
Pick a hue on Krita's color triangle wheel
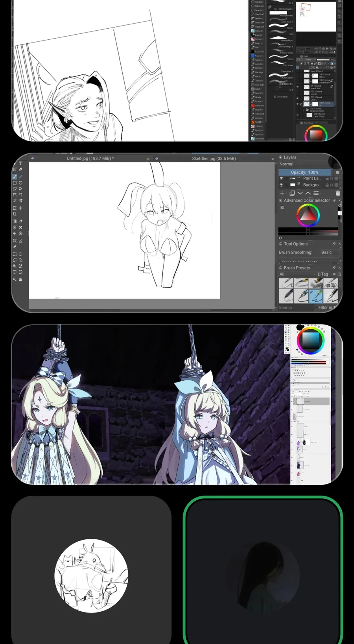click(308, 215)
